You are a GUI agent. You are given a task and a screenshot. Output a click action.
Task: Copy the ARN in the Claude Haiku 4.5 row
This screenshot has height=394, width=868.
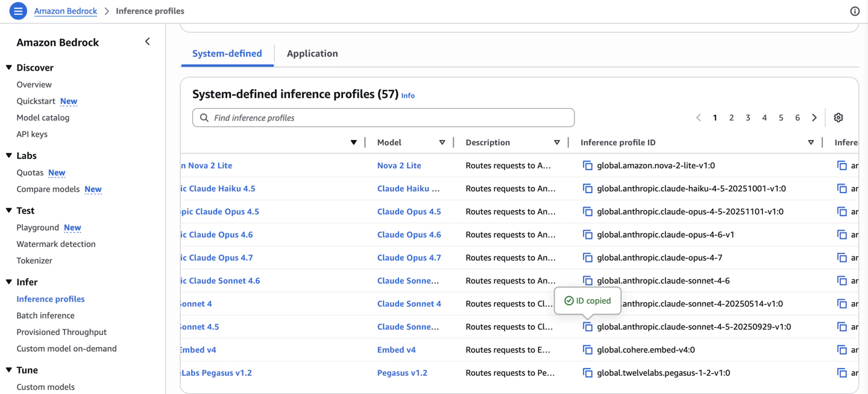pyautogui.click(x=842, y=188)
